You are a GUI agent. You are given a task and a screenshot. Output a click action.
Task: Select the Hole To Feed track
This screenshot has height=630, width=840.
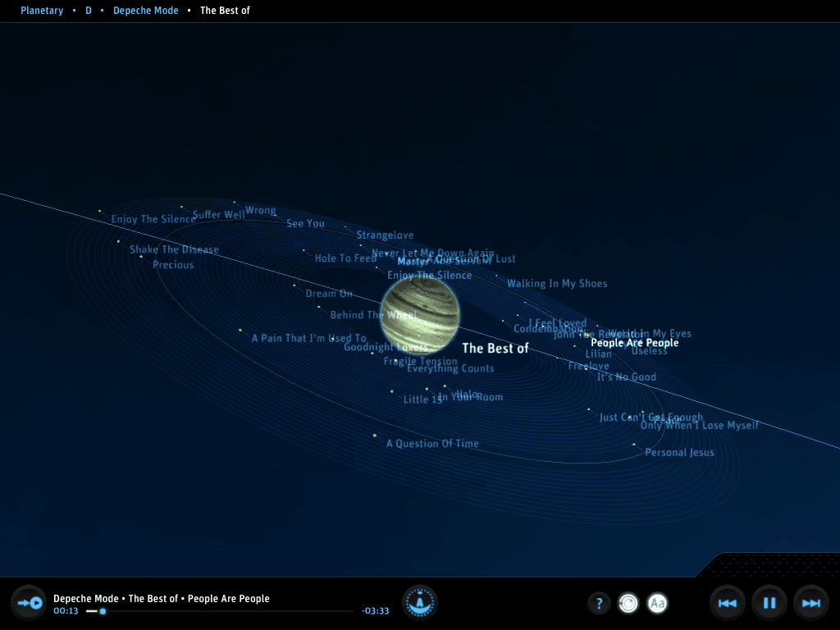pos(345,258)
